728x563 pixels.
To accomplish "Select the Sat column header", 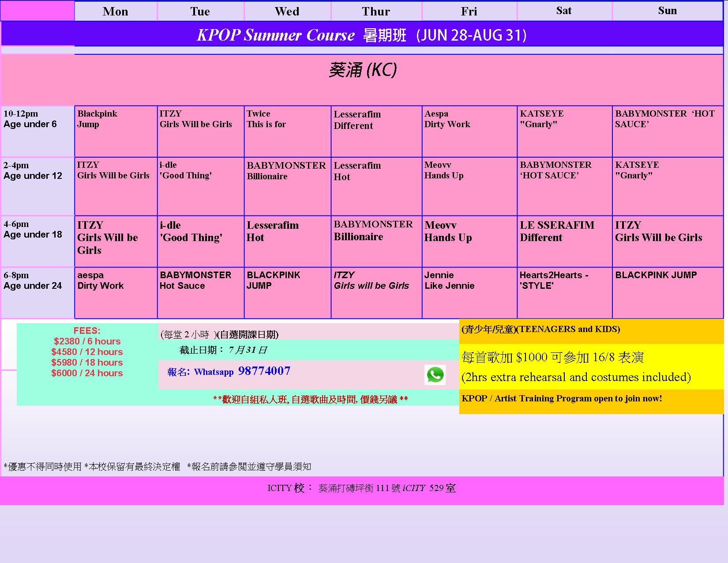I will click(x=564, y=11).
